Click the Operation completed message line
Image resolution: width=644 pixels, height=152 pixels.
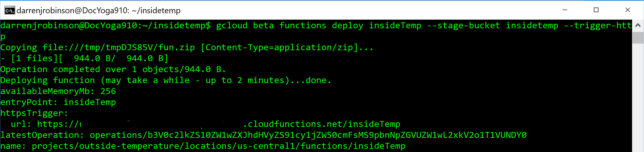[113, 69]
